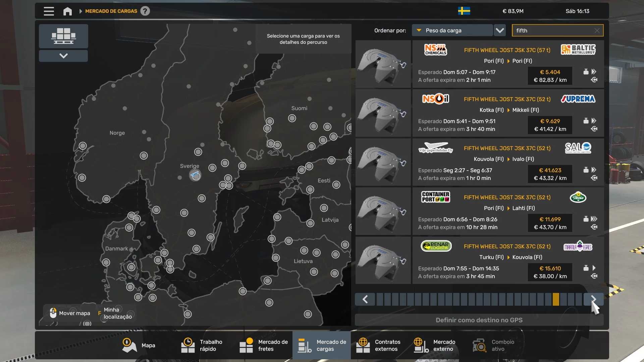Click the Container Port company logo
This screenshot has width=644, height=362.
[x=436, y=197]
